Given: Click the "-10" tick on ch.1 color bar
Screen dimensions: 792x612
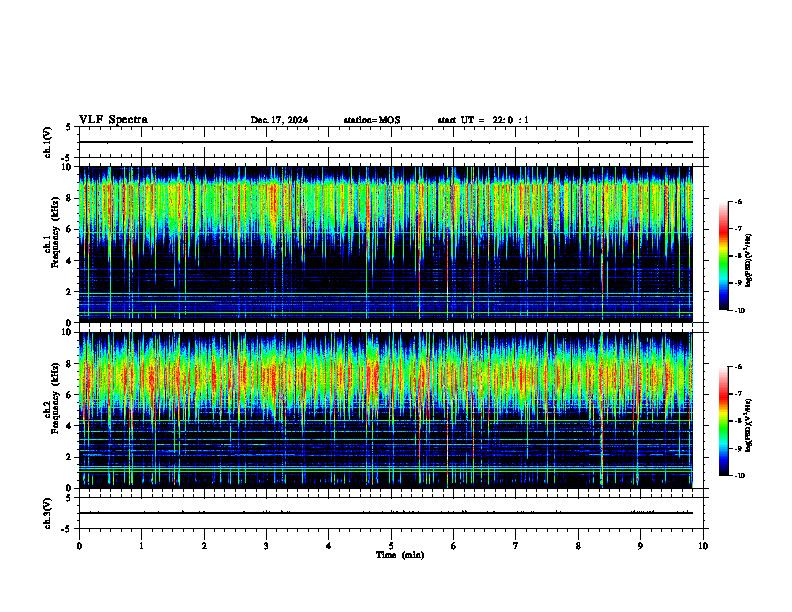Looking at the screenshot, I should (739, 311).
